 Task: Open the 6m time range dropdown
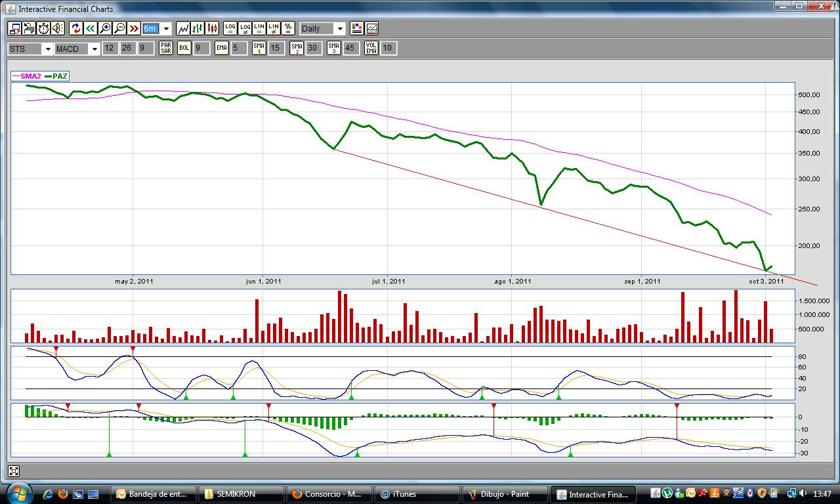(167, 28)
